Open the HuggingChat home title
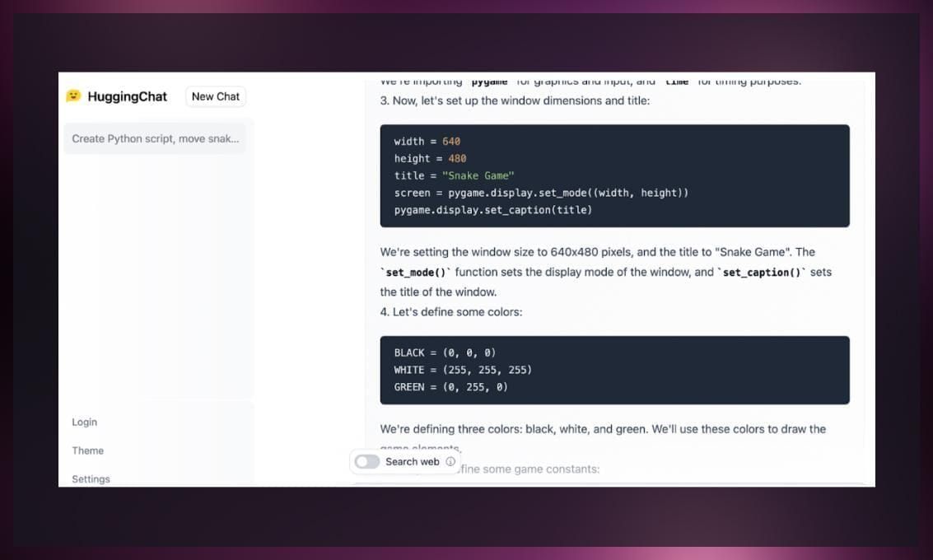 click(x=128, y=96)
